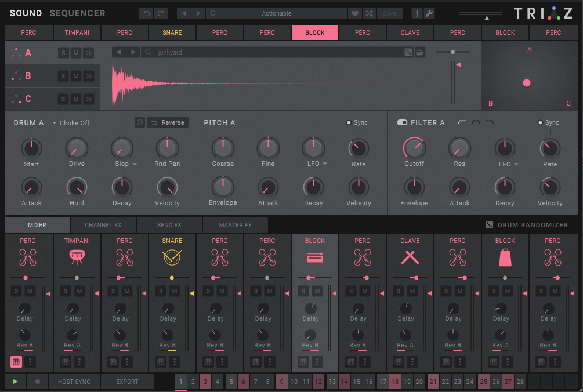Click the Clave crossed sticks icon

(410, 257)
